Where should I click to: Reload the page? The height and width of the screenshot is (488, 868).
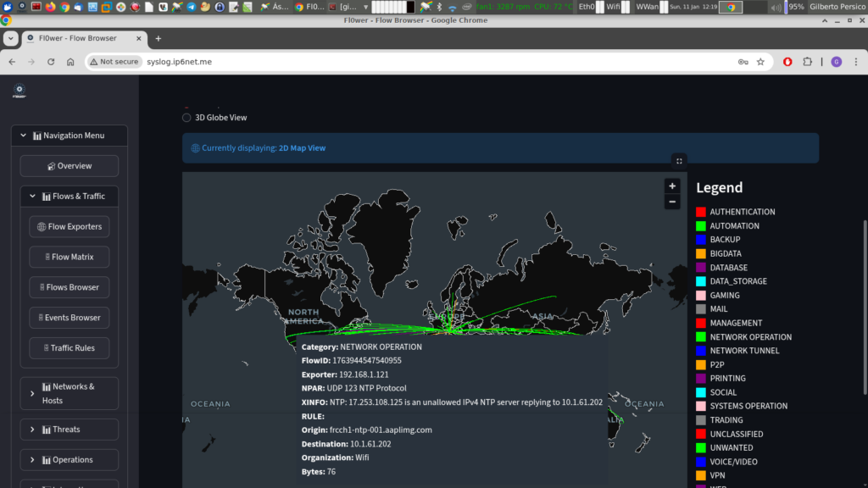(x=51, y=62)
